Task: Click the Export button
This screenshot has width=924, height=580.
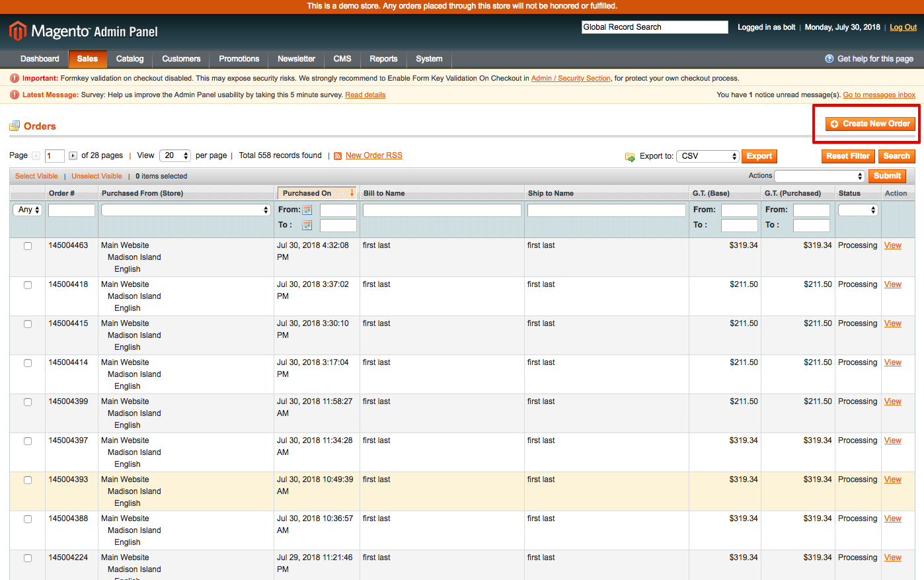Action: (x=759, y=156)
